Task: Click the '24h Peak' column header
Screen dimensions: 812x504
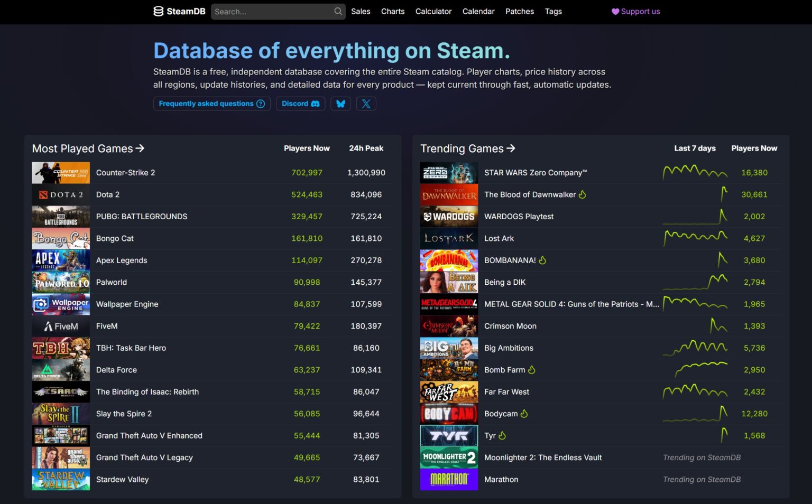Action: (366, 148)
